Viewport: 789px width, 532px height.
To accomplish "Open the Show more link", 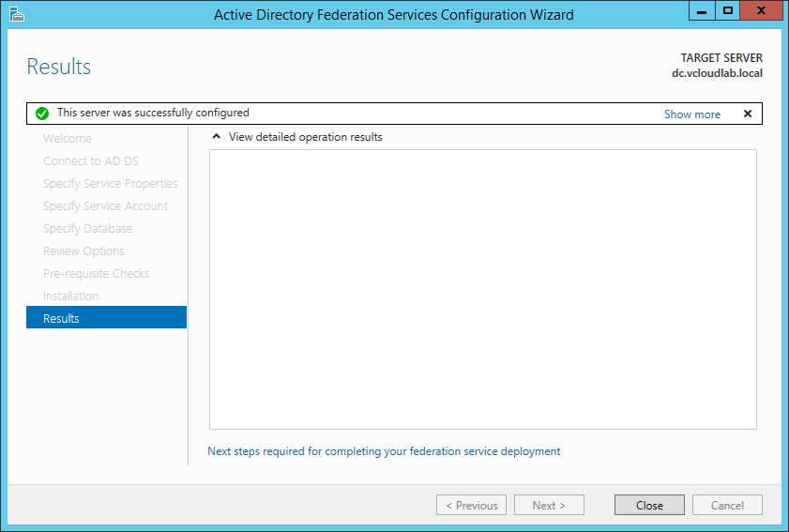I will [x=691, y=114].
